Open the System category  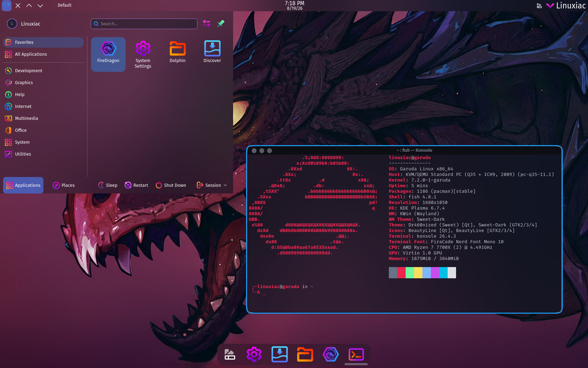point(43,142)
